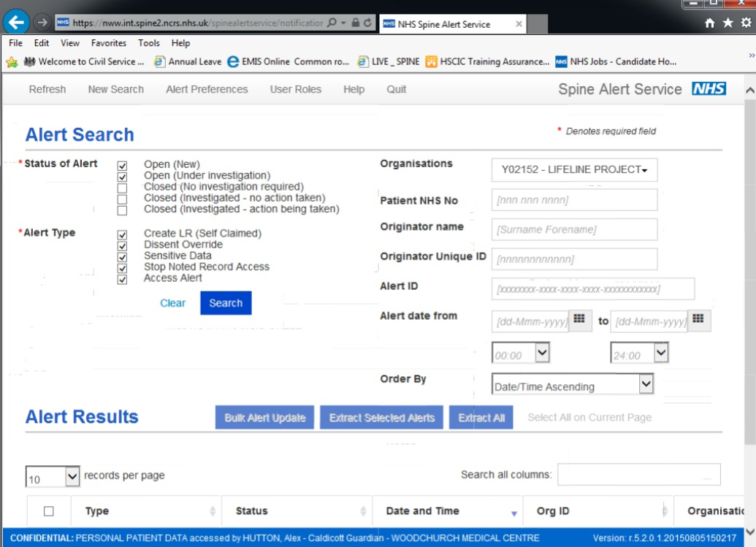
Task: Open the 24:00 end time dropdown
Action: pyautogui.click(x=639, y=353)
